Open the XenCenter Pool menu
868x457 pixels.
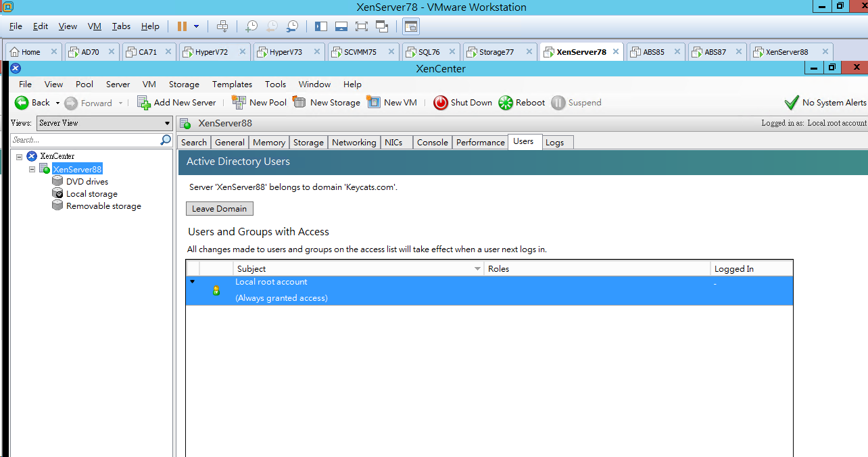pos(85,85)
